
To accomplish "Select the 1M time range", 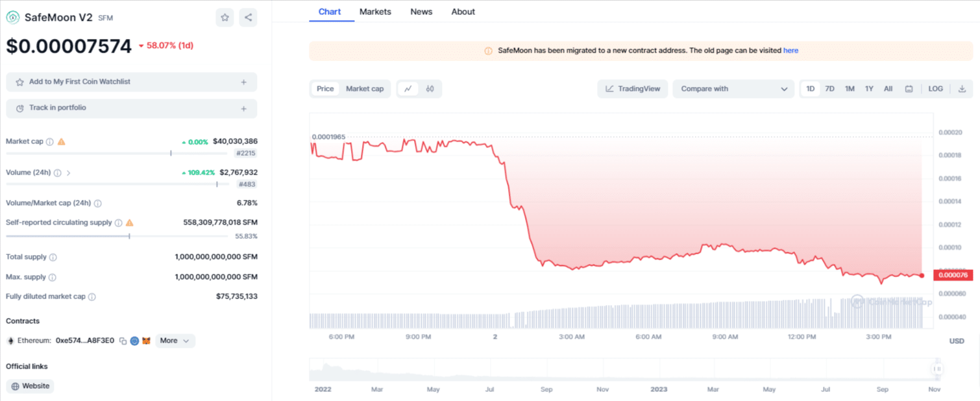I will (850, 89).
